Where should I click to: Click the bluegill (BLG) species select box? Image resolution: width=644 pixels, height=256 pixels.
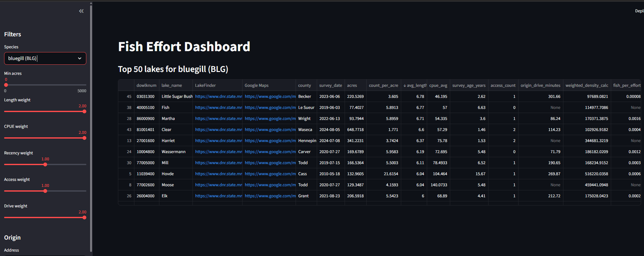(41, 58)
